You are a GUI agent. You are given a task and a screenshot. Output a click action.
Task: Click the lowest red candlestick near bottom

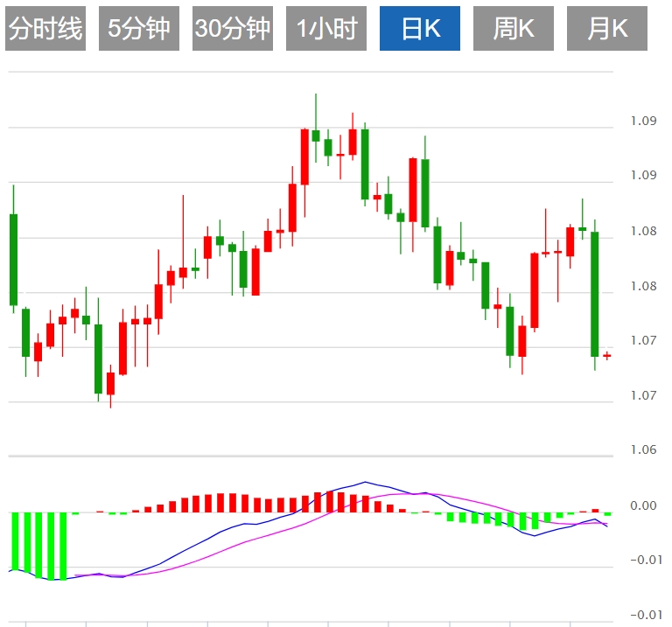pyautogui.click(x=110, y=383)
